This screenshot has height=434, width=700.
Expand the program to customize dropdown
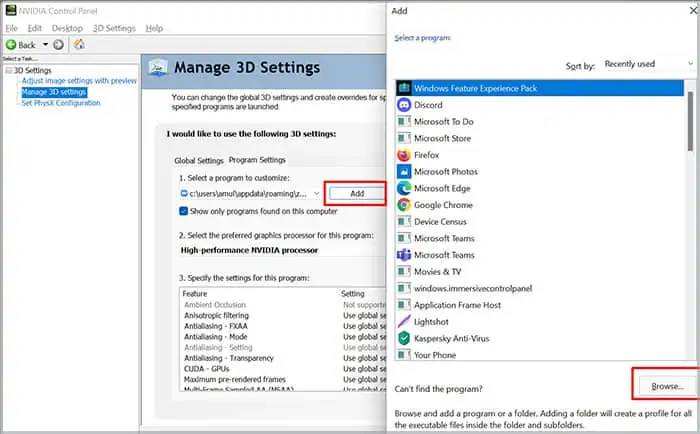(x=316, y=193)
